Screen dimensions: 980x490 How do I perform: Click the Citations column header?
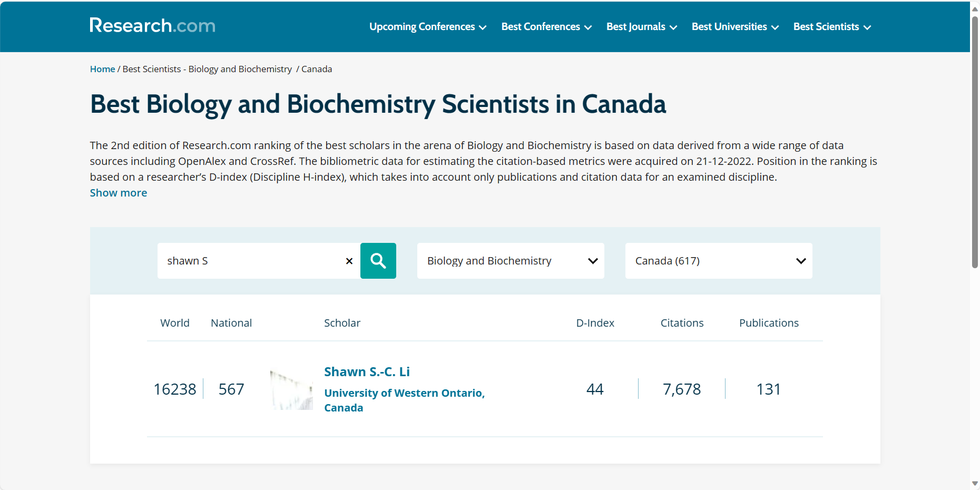tap(682, 323)
